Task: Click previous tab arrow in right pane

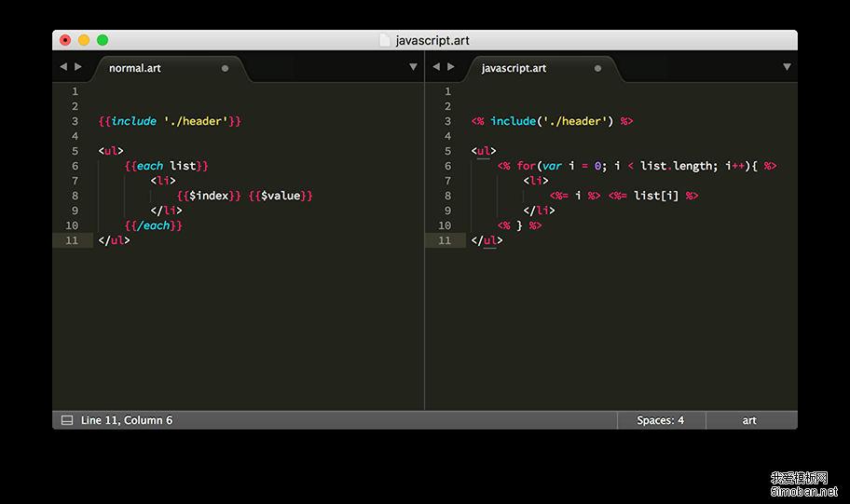Action: 436,67
